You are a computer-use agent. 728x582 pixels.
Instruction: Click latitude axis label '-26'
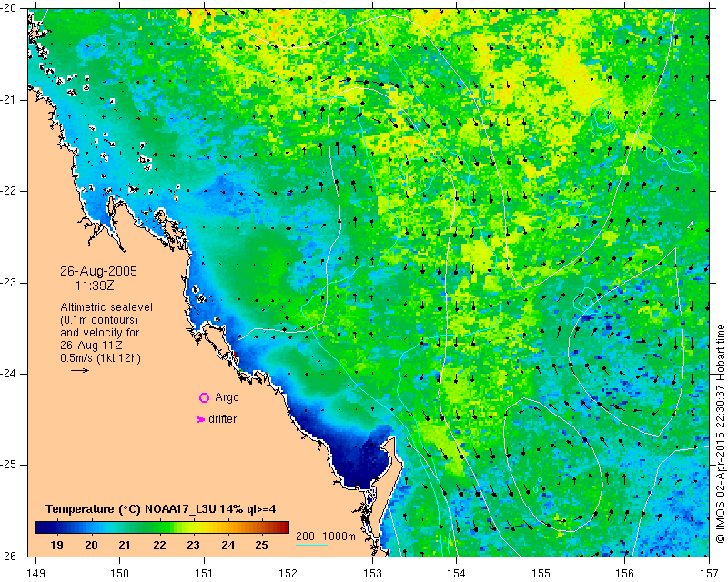(x=9, y=556)
